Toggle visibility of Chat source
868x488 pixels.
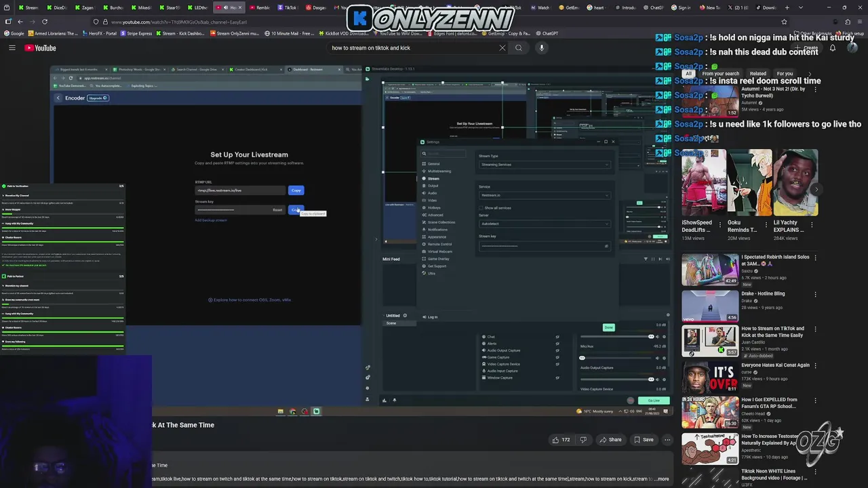point(557,337)
